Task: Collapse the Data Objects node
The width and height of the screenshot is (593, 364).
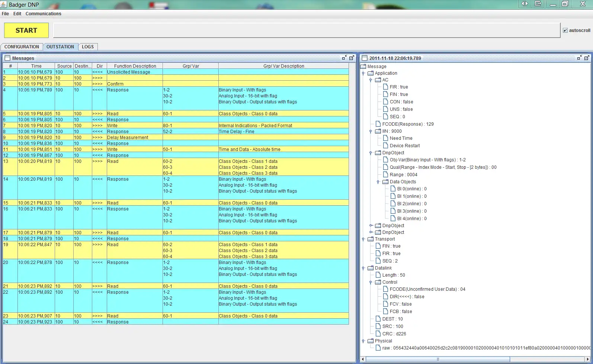Action: (x=378, y=182)
